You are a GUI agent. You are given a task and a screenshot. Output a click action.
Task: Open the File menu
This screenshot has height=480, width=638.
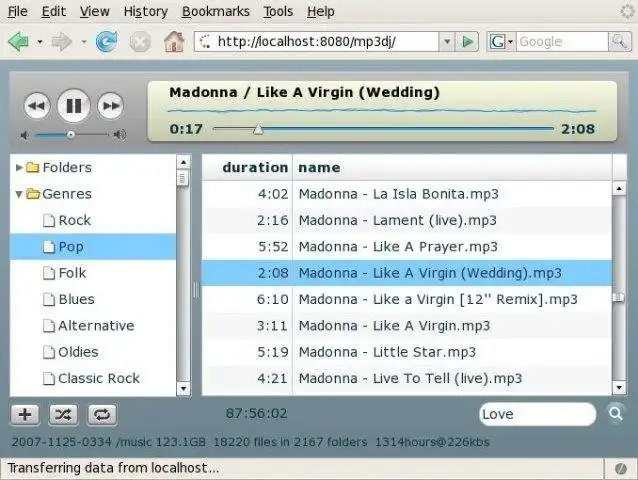click(x=17, y=11)
